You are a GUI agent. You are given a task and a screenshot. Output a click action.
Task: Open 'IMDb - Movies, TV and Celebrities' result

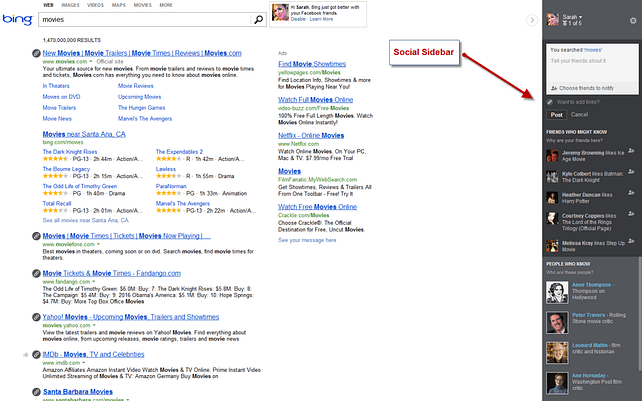pyautogui.click(x=93, y=355)
